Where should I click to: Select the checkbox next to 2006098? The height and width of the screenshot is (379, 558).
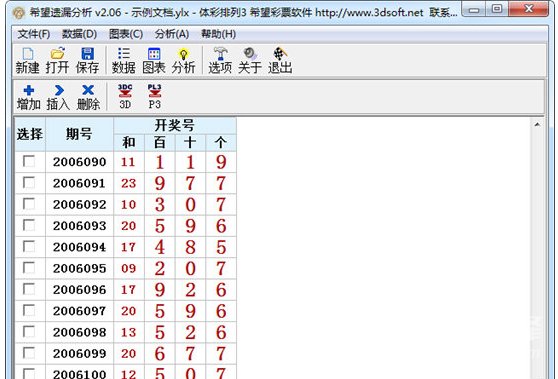(x=29, y=332)
